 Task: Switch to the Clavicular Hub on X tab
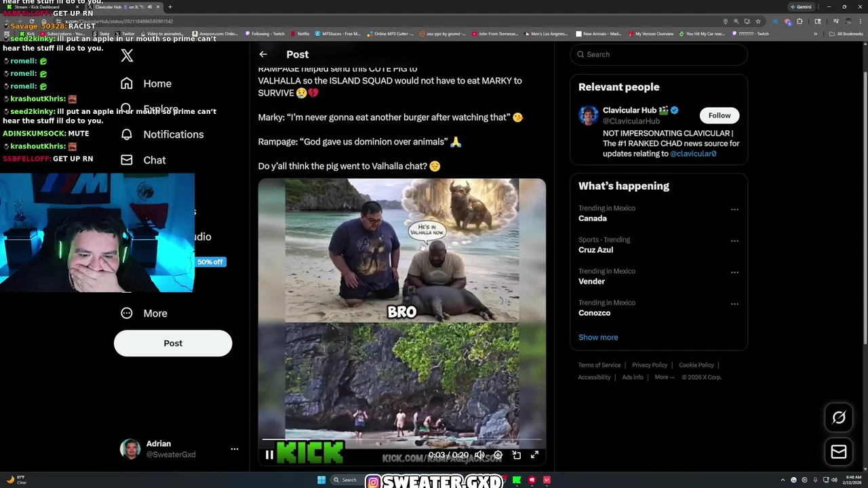[x=123, y=7]
